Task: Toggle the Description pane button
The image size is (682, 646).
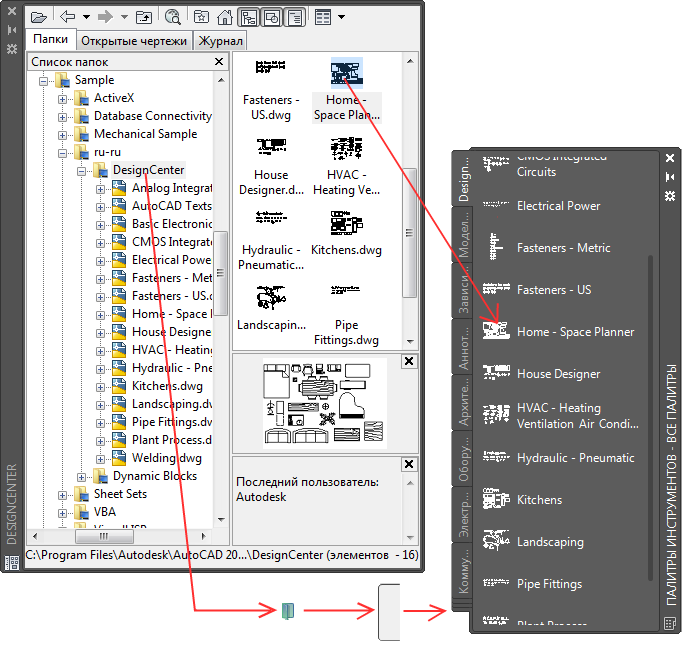Action: (295, 18)
